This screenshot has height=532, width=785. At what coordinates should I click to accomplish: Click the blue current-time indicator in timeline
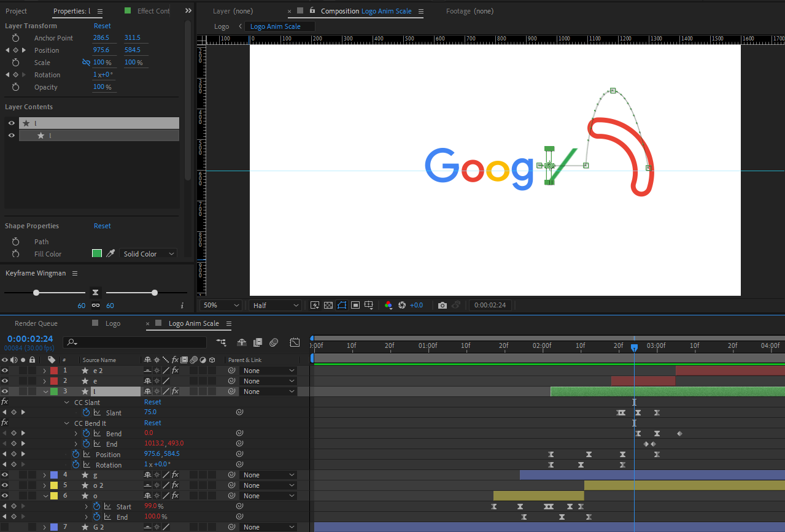pyautogui.click(x=634, y=348)
